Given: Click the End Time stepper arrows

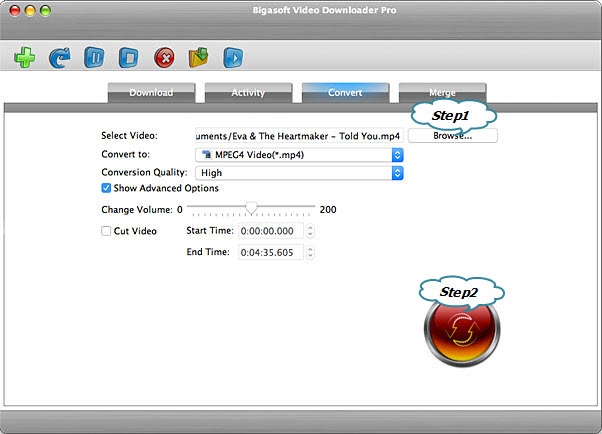Looking at the screenshot, I should click(310, 252).
